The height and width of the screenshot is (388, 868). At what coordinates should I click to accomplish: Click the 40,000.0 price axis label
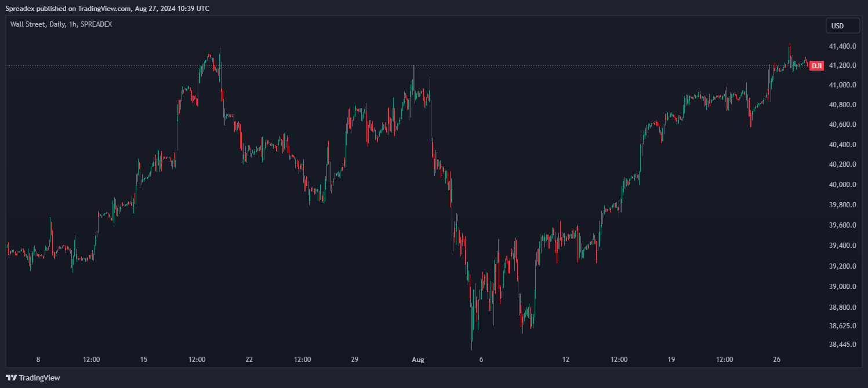point(843,185)
